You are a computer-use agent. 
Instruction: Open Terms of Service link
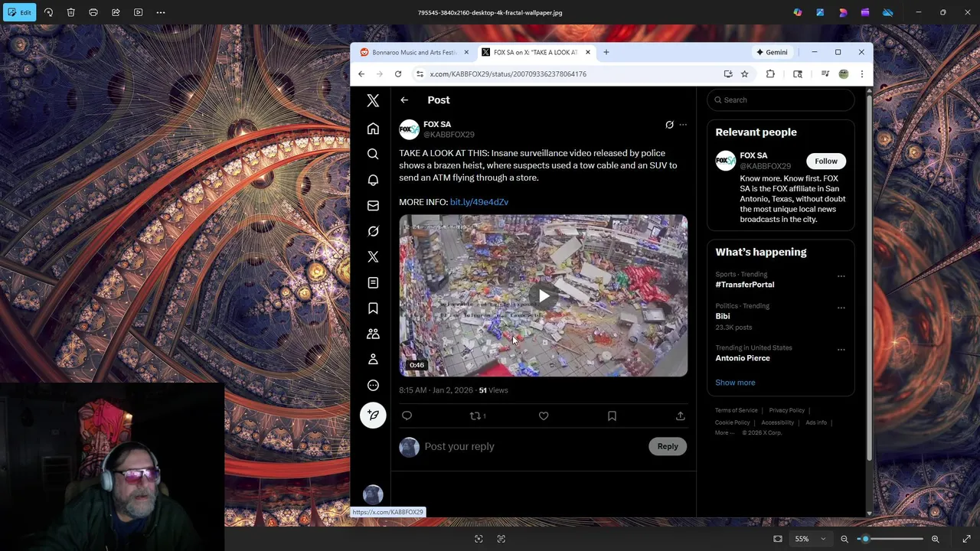pos(737,411)
